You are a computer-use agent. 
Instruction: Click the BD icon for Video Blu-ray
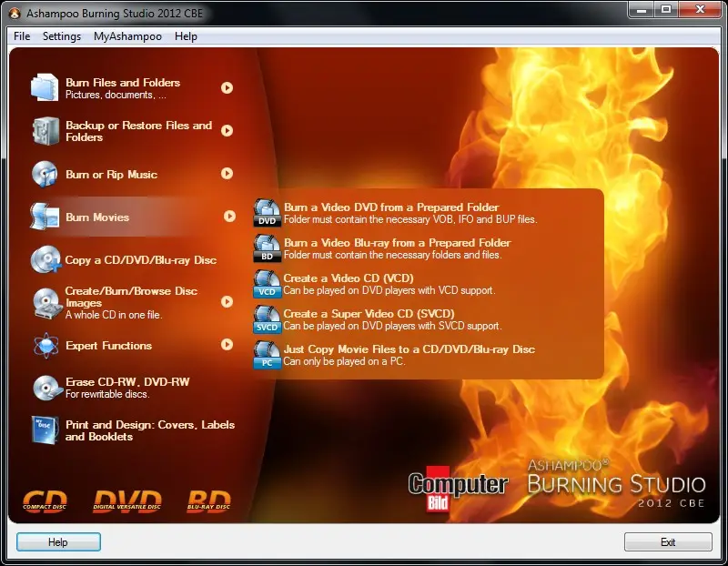pyautogui.click(x=267, y=248)
